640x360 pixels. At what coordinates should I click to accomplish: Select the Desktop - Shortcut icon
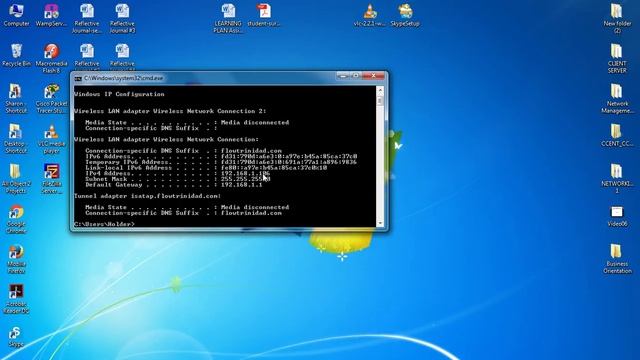click(x=16, y=139)
